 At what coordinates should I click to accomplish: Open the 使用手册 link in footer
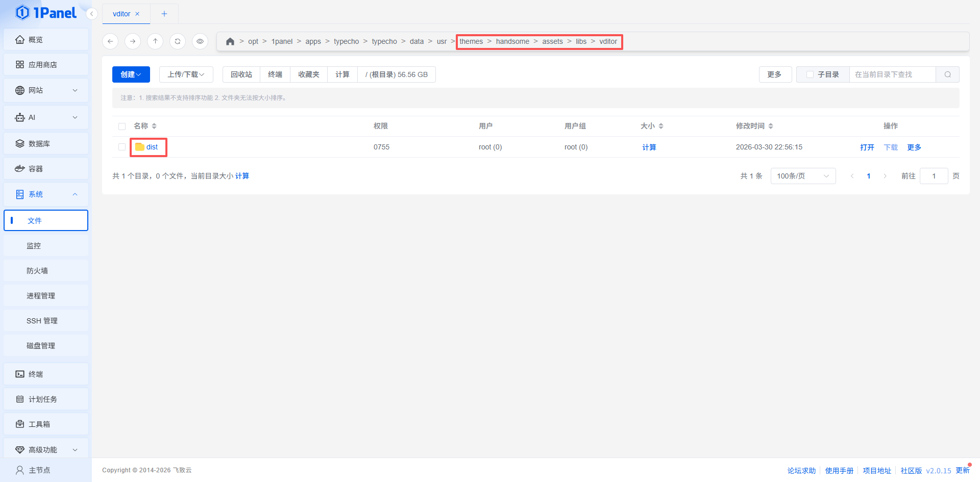tap(839, 470)
